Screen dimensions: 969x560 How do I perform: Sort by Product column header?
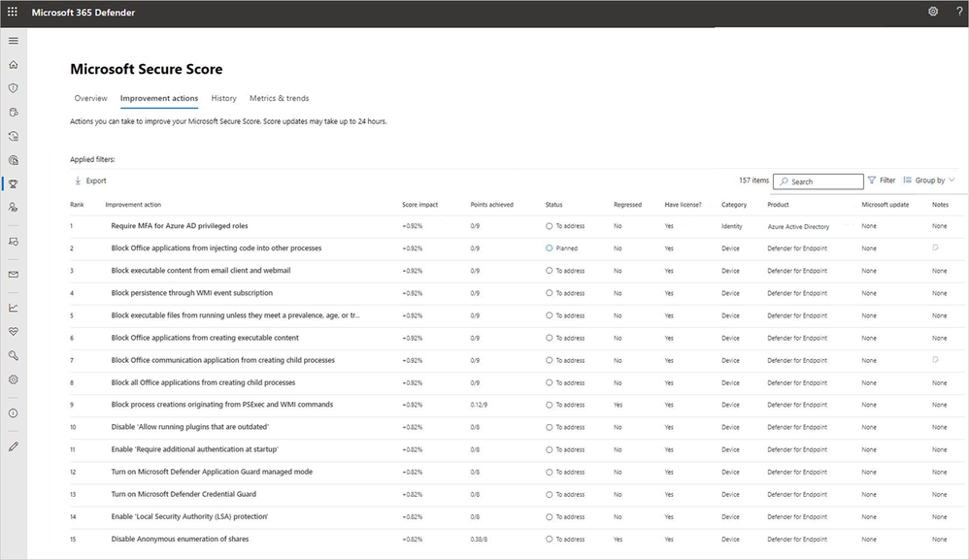click(x=778, y=205)
